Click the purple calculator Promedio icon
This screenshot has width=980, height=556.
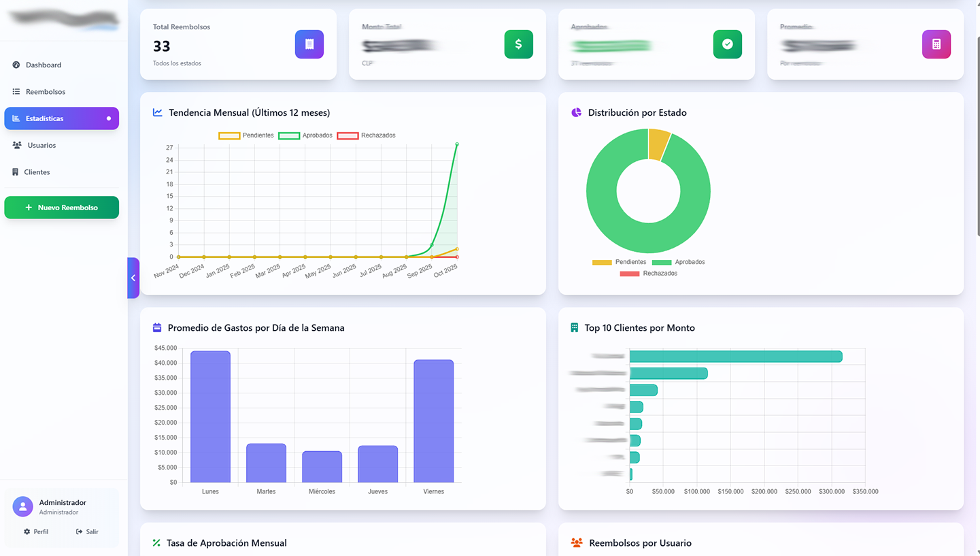point(936,44)
